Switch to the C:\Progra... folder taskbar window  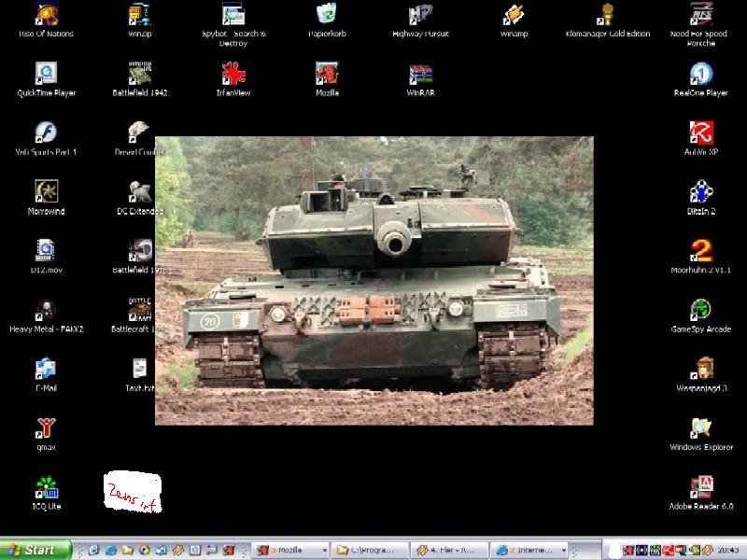pos(372,551)
